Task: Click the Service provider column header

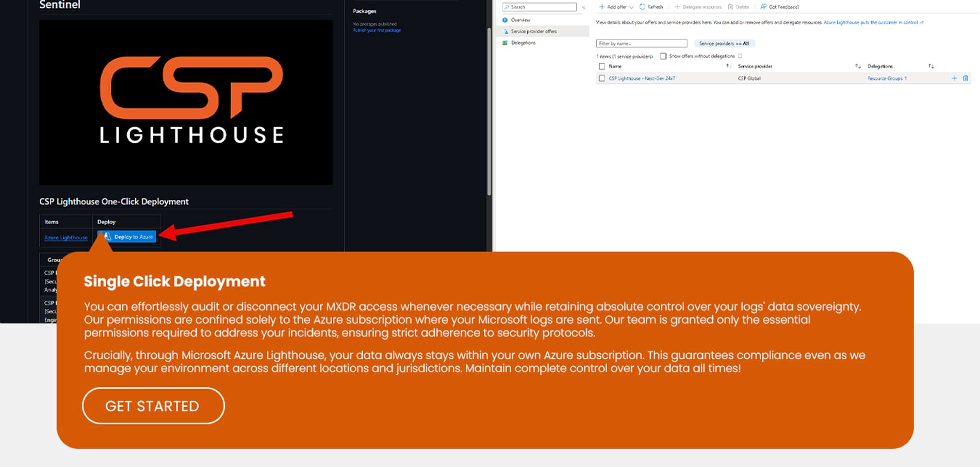Action: (755, 66)
